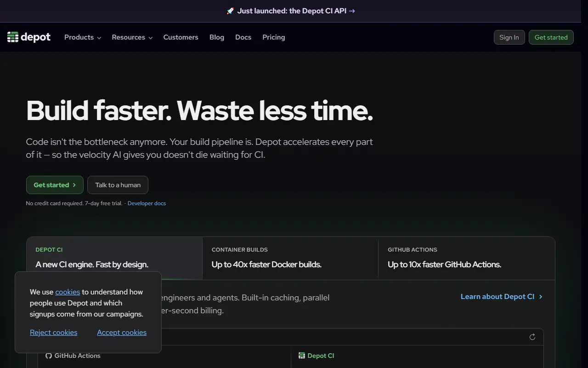This screenshot has height=368, width=588.
Task: Expand the Resources dropdown menu
Action: (132, 37)
